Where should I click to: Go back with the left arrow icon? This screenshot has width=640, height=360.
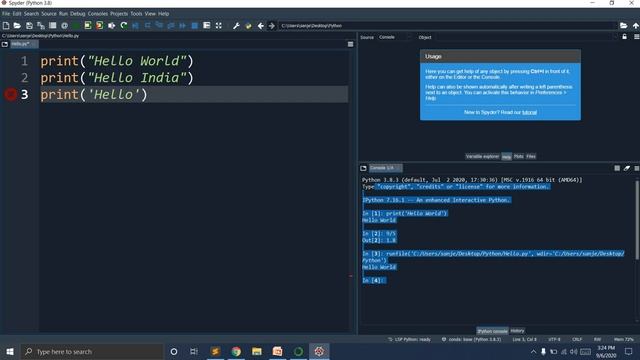tap(260, 26)
